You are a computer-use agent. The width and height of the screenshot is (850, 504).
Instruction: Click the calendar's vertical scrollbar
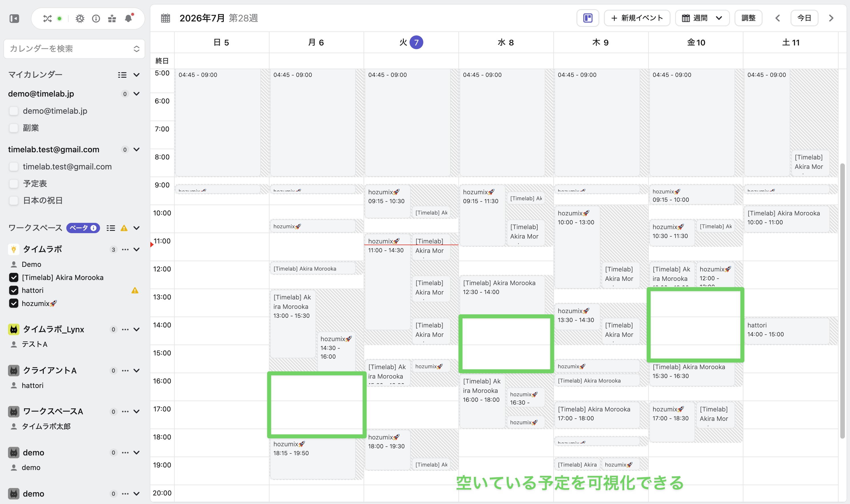842,301
